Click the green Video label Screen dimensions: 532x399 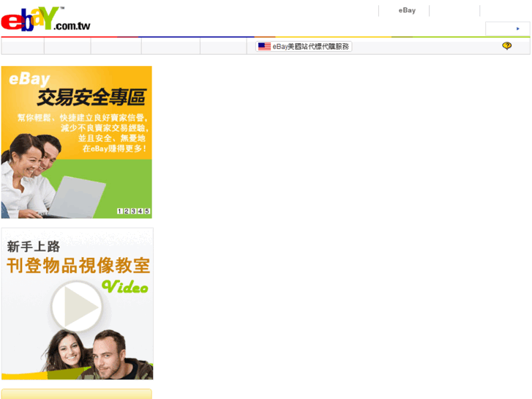point(125,287)
